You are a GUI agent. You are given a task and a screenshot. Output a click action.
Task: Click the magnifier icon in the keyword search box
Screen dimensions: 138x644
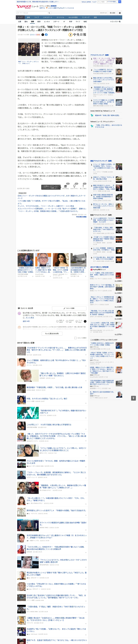49,13
